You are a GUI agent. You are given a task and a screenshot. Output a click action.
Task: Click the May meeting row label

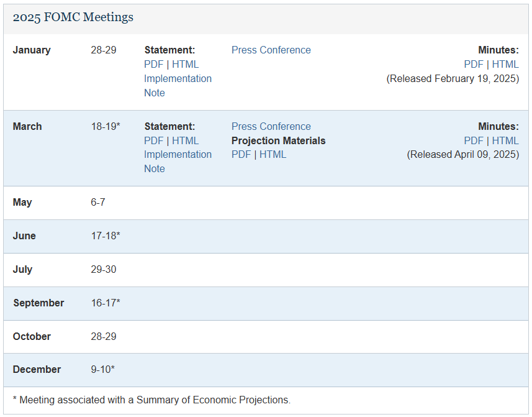[x=22, y=203]
